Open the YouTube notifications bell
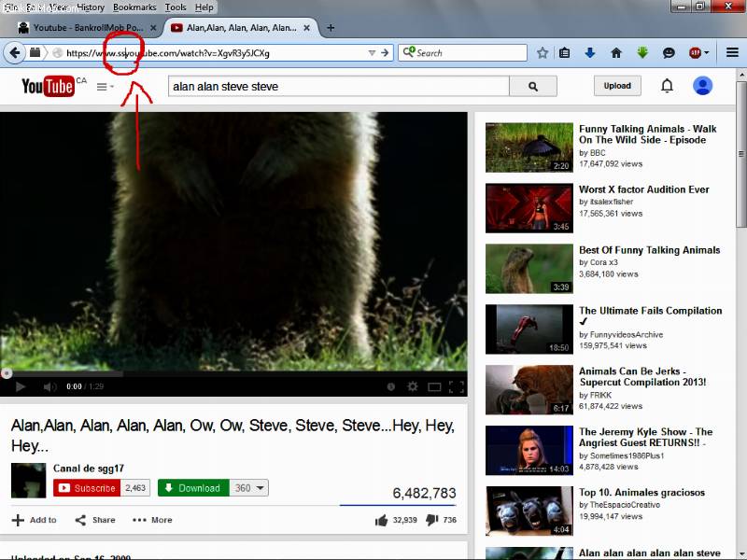 point(667,86)
